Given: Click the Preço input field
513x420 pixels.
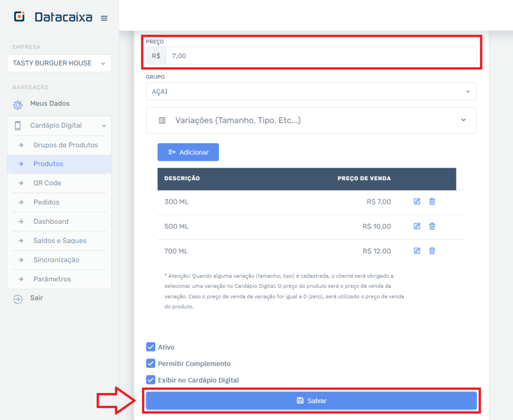Looking at the screenshot, I should (321, 56).
